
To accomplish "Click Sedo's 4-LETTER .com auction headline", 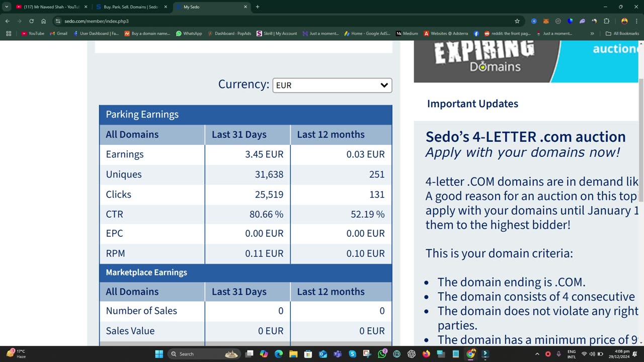I will pos(526,137).
